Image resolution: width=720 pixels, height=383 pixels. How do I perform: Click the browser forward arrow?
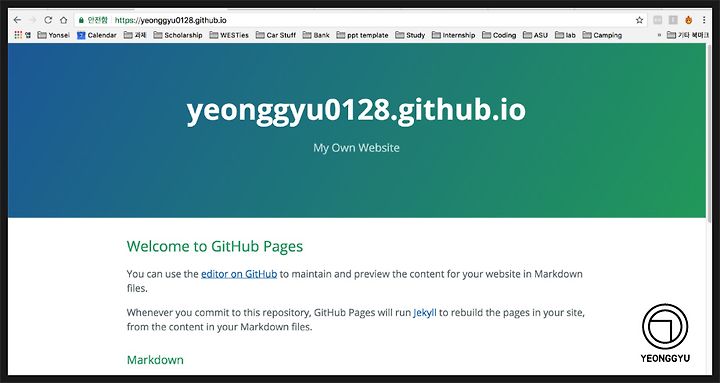click(x=32, y=20)
